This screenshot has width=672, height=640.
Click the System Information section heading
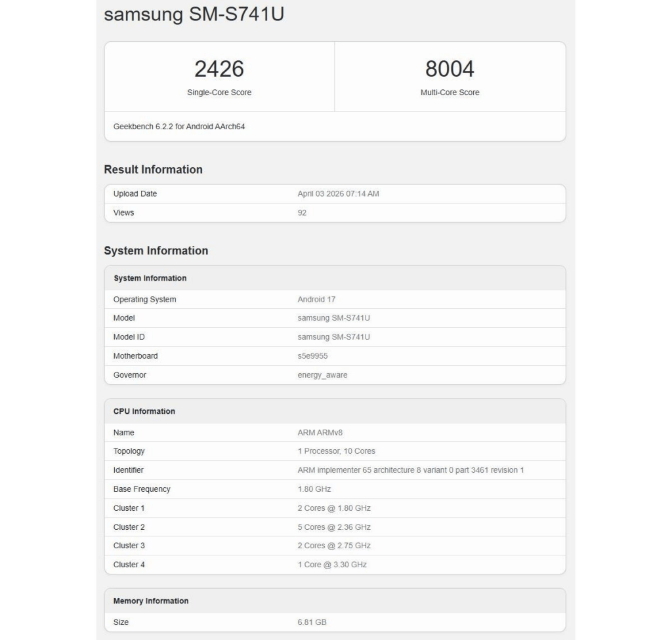point(156,250)
